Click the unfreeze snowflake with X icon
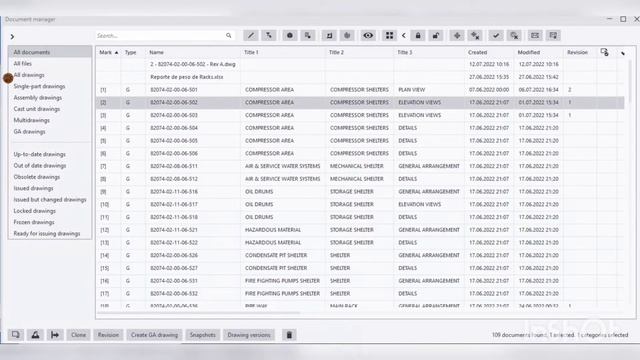The image size is (640, 360). (x=475, y=36)
